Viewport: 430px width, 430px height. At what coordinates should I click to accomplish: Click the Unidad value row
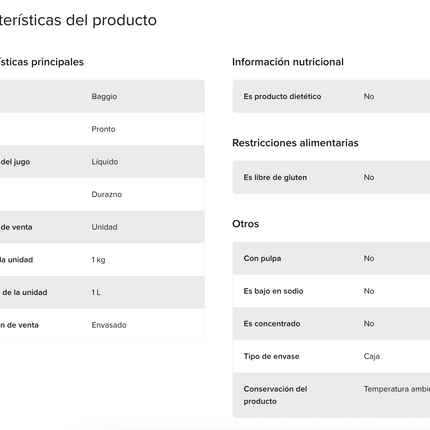[x=102, y=227]
